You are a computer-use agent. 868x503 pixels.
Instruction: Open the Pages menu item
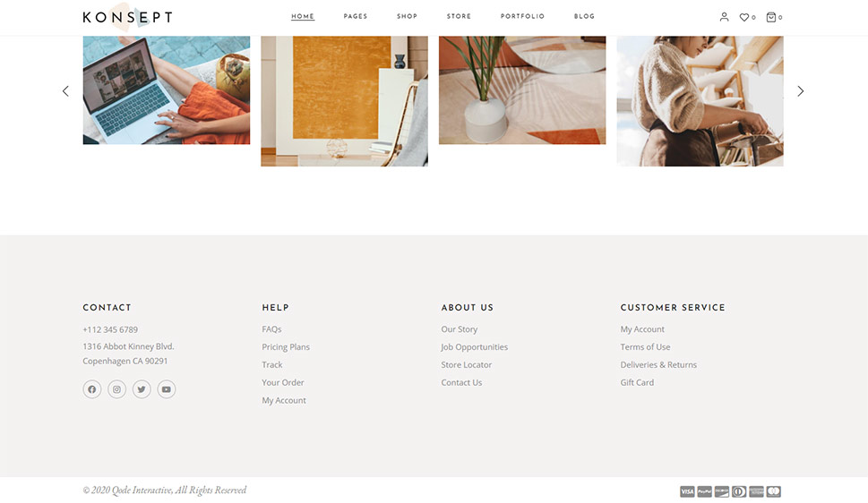(356, 17)
